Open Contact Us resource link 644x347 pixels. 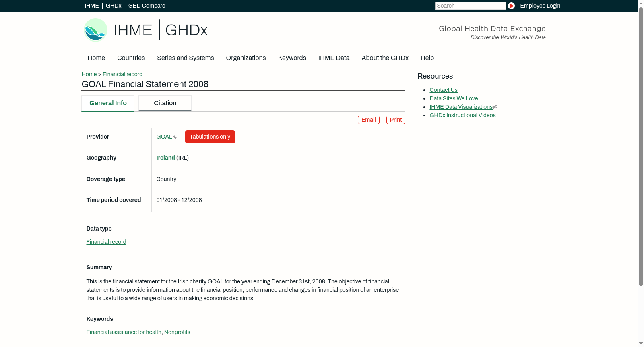(x=444, y=90)
